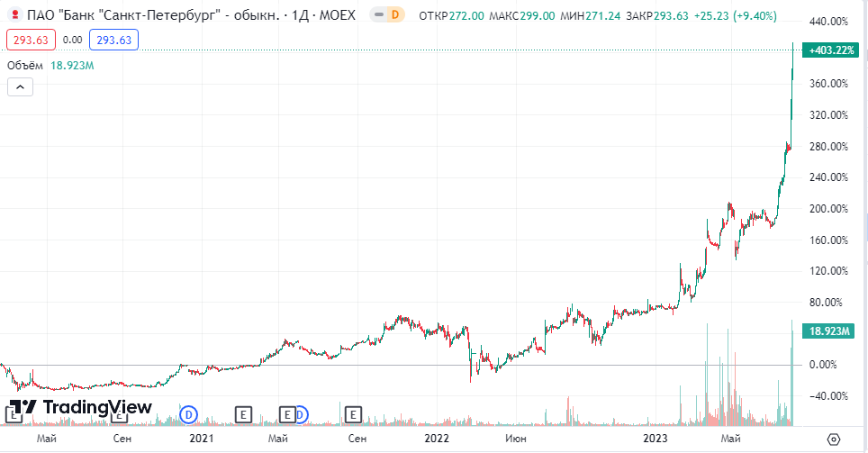
Task: Click the red 293.63 sell price box
Action: coord(31,40)
